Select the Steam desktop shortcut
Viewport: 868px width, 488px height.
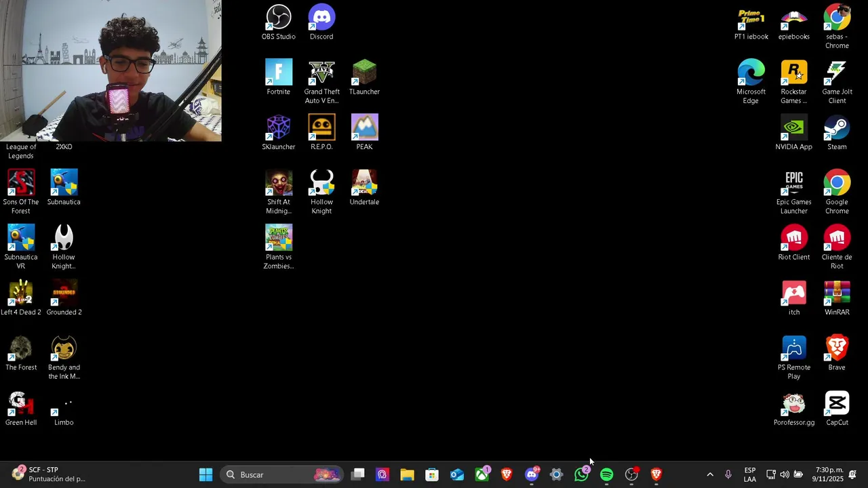837,132
